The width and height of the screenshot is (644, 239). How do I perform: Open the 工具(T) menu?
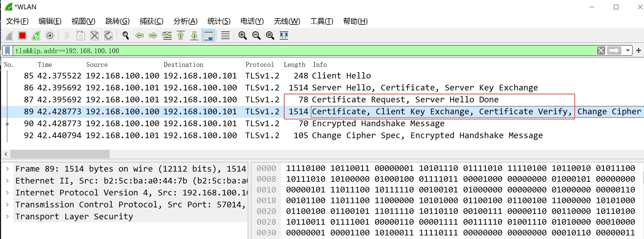point(322,21)
